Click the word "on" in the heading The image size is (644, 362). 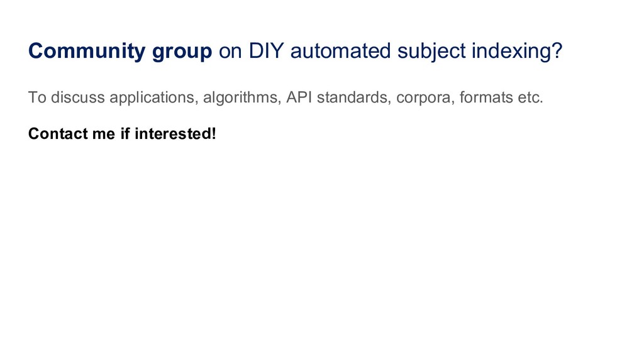[230, 52]
